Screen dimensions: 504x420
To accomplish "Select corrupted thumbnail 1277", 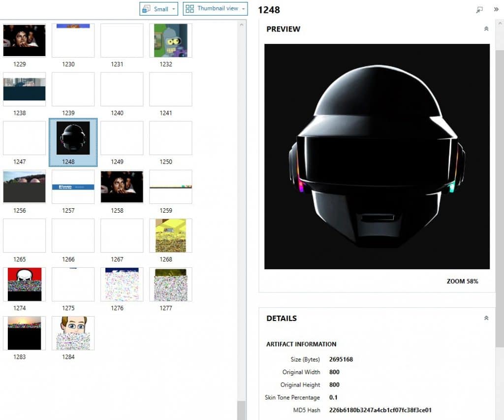I will click(171, 284).
